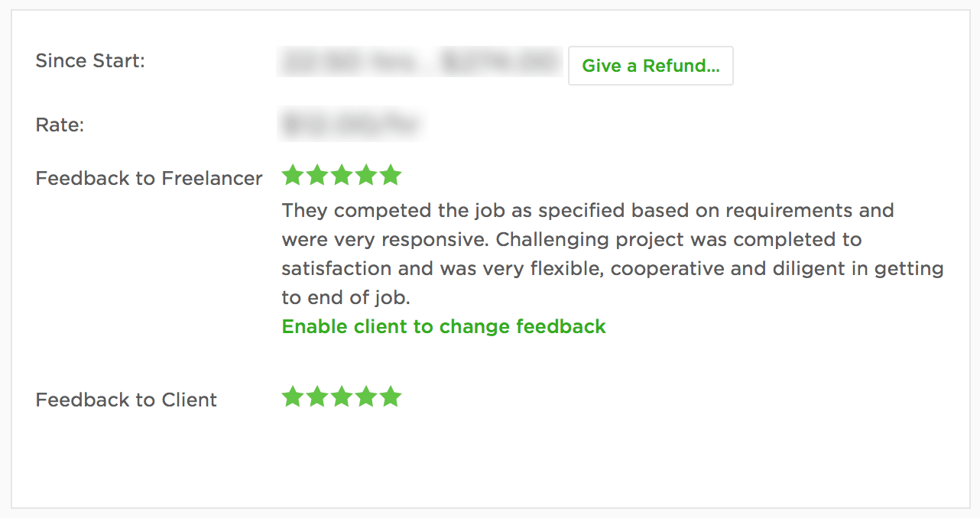Click the Give a Refund button

pos(651,66)
